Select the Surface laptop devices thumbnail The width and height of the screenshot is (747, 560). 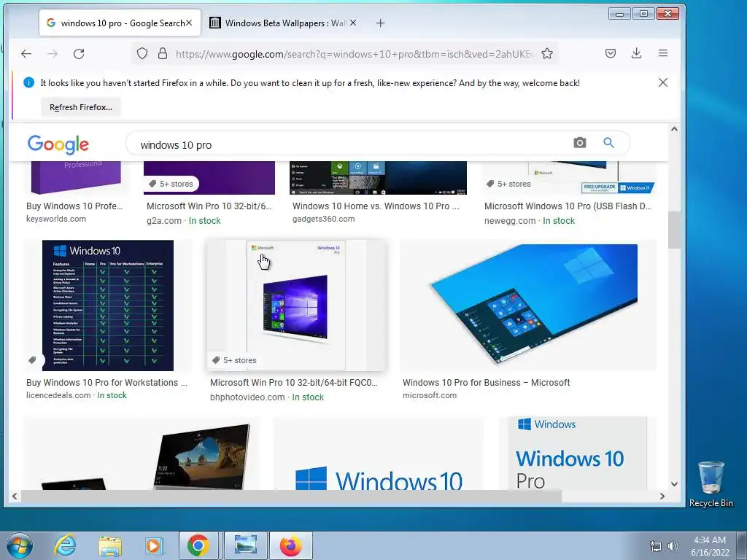[142, 454]
